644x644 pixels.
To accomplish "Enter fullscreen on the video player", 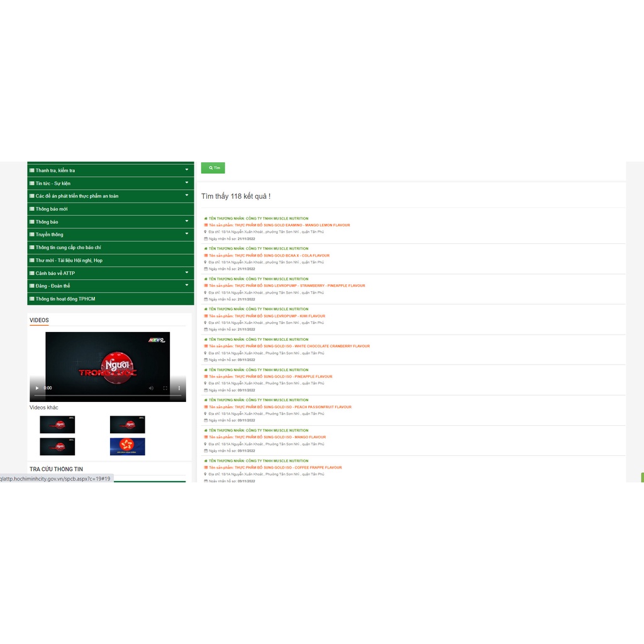I will (x=165, y=388).
